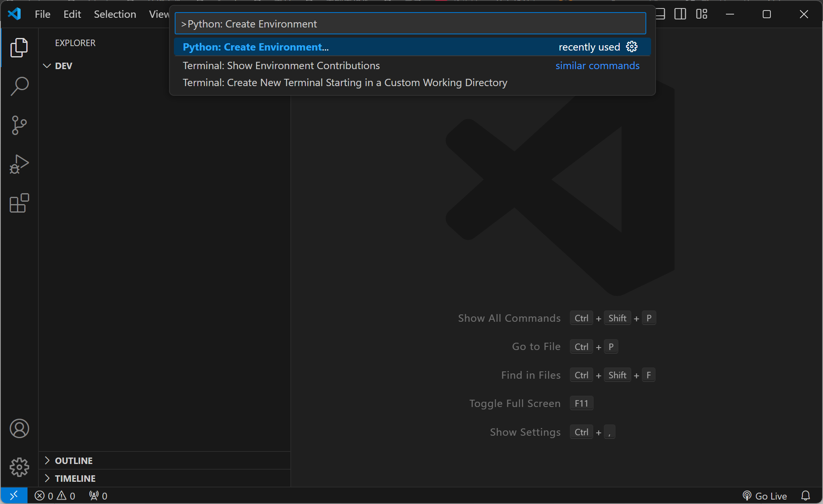Open the Source Control view
Screen dimensions: 823x504
pos(19,125)
